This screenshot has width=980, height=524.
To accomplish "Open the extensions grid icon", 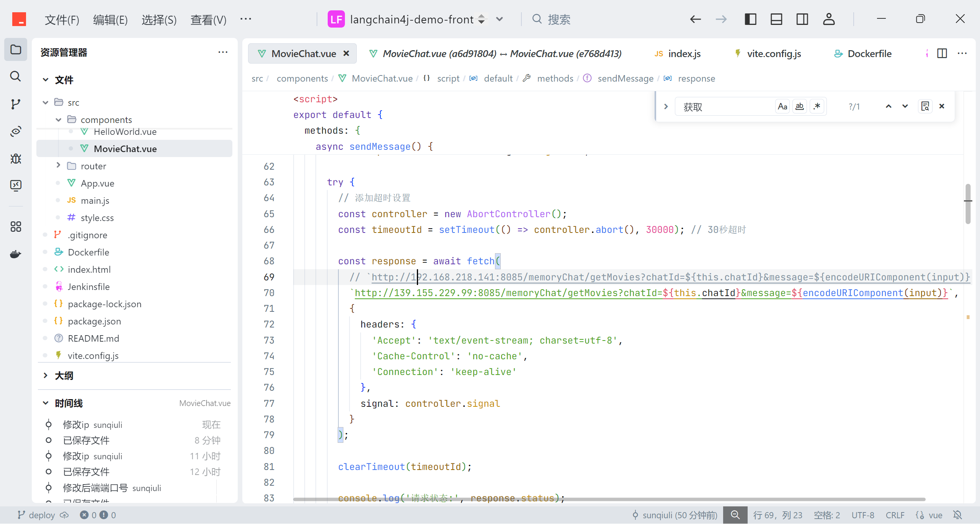I will coord(15,226).
